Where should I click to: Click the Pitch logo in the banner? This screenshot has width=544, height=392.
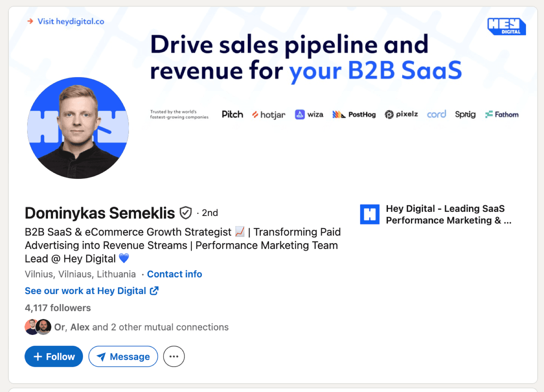(233, 114)
